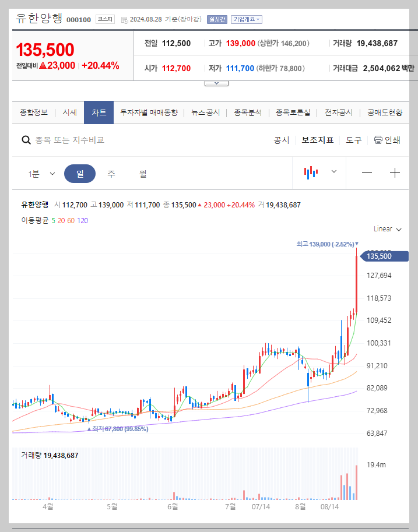Screen dimensions: 418x532
Task: Collapse the price summary with the chevron
Action: (216, 82)
